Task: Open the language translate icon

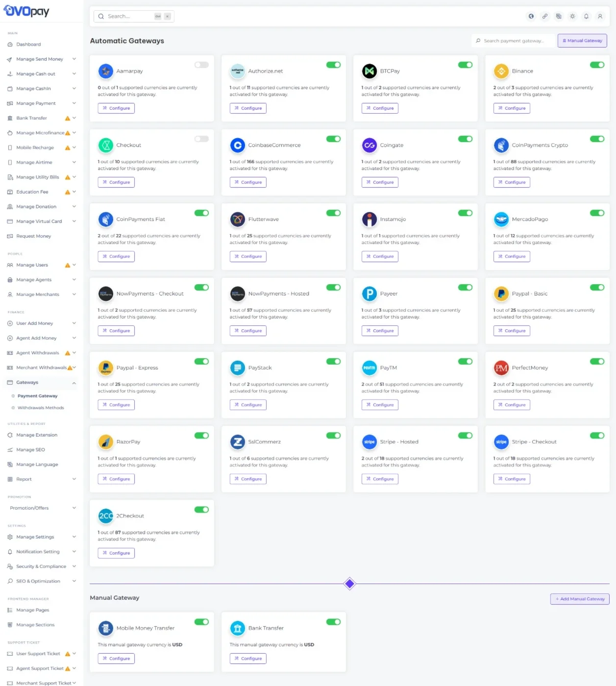Action: pyautogui.click(x=558, y=16)
